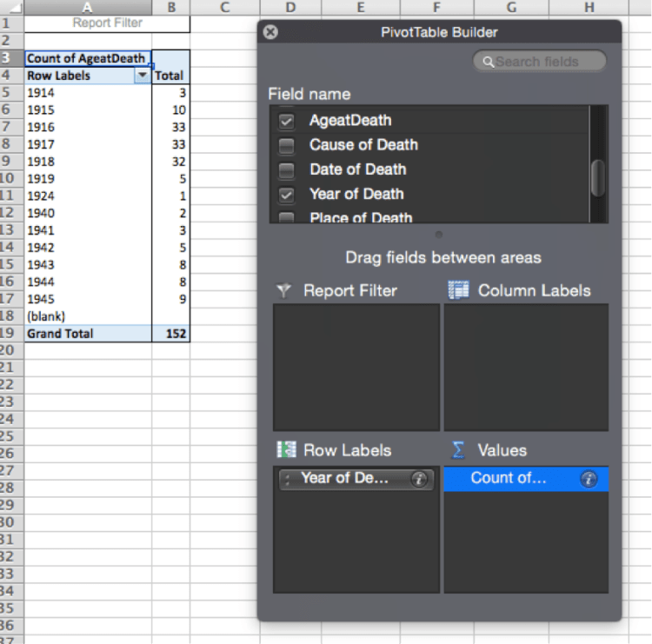Click the Report Filter funnel icon
The image size is (652, 644).
(283, 291)
